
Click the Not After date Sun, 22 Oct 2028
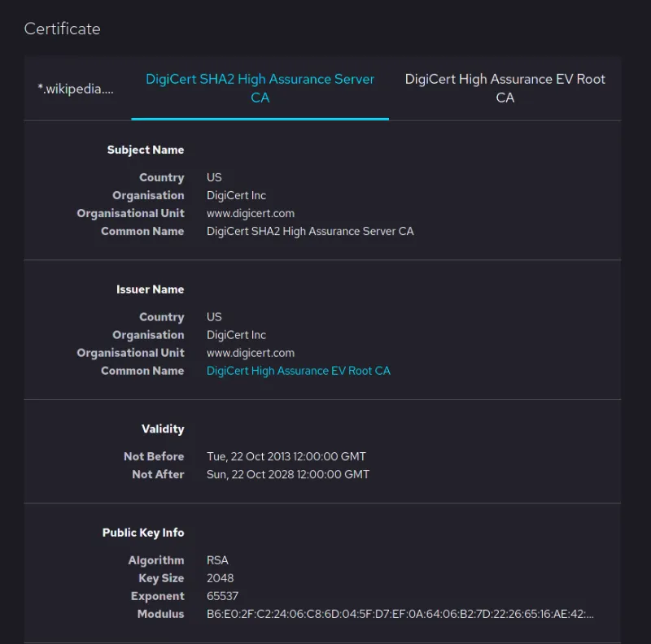[288, 474]
